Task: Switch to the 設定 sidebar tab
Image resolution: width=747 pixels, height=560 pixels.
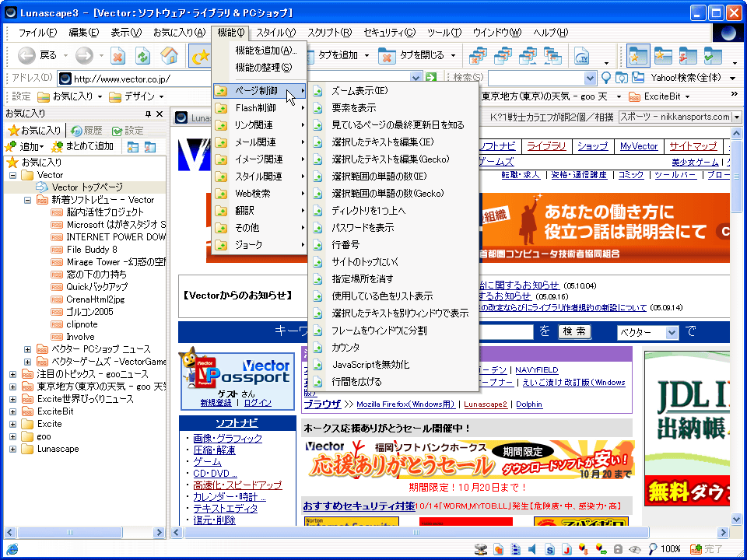Action: click(x=127, y=131)
